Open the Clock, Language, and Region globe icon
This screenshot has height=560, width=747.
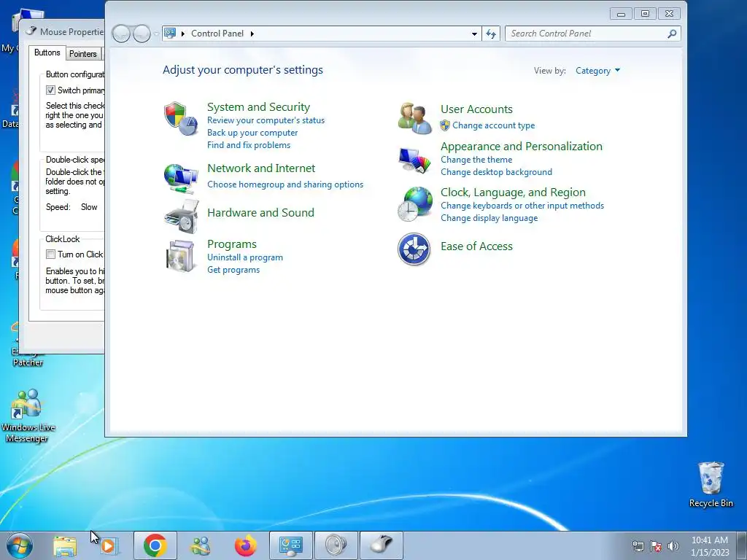pyautogui.click(x=414, y=204)
